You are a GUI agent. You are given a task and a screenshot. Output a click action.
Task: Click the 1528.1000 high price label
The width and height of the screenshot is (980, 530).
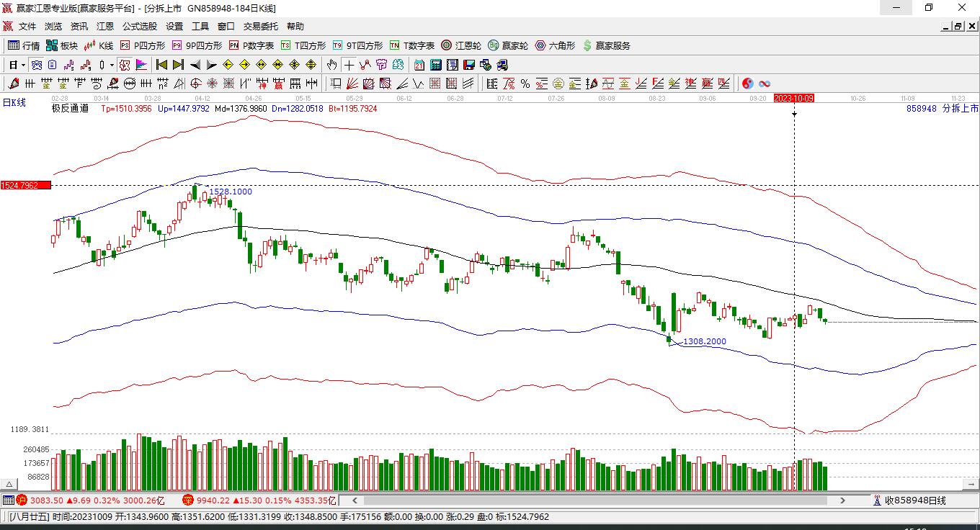[231, 192]
